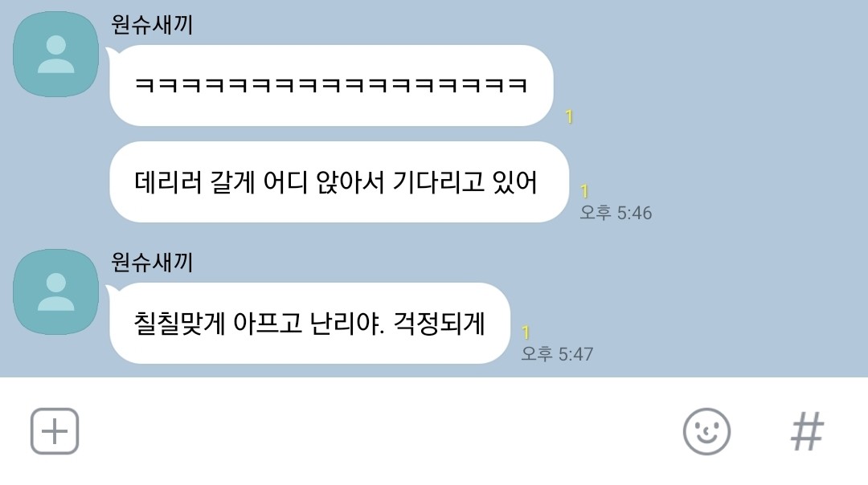
Task: Tap the 오후 5:46 timestamp
Action: point(616,213)
